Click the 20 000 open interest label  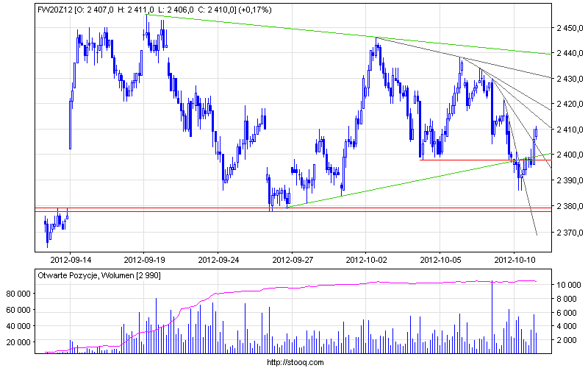click(18, 342)
